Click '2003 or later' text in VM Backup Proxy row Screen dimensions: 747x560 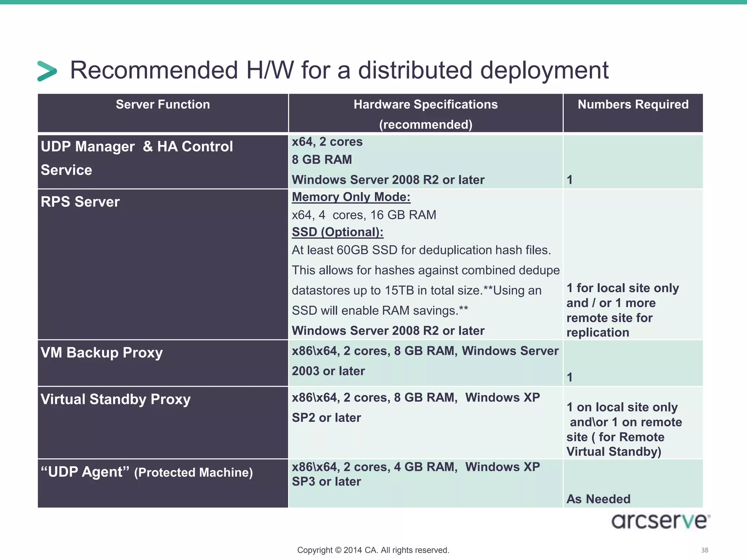(328, 371)
